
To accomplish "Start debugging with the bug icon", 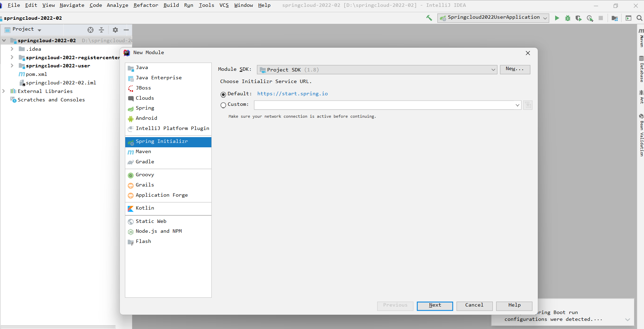I will 568,18.
